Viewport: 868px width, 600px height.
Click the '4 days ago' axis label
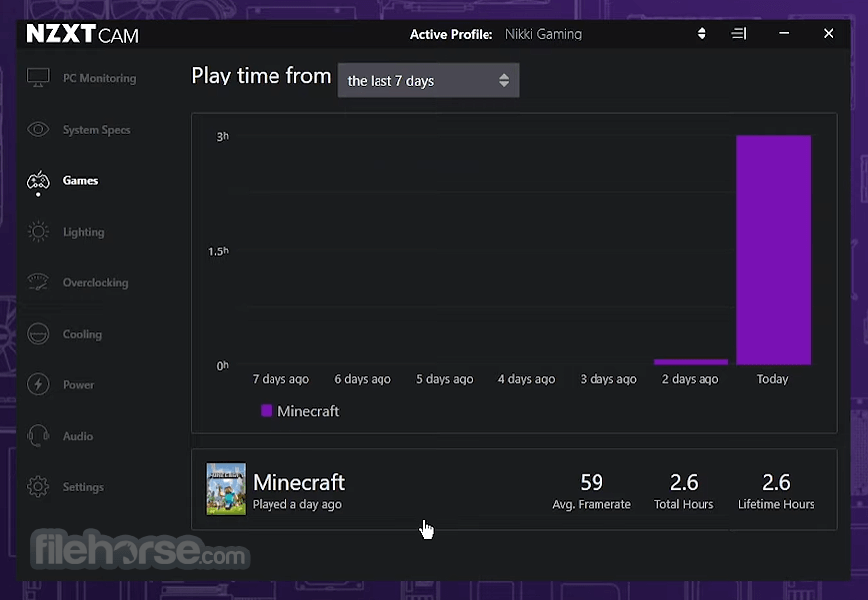[526, 379]
